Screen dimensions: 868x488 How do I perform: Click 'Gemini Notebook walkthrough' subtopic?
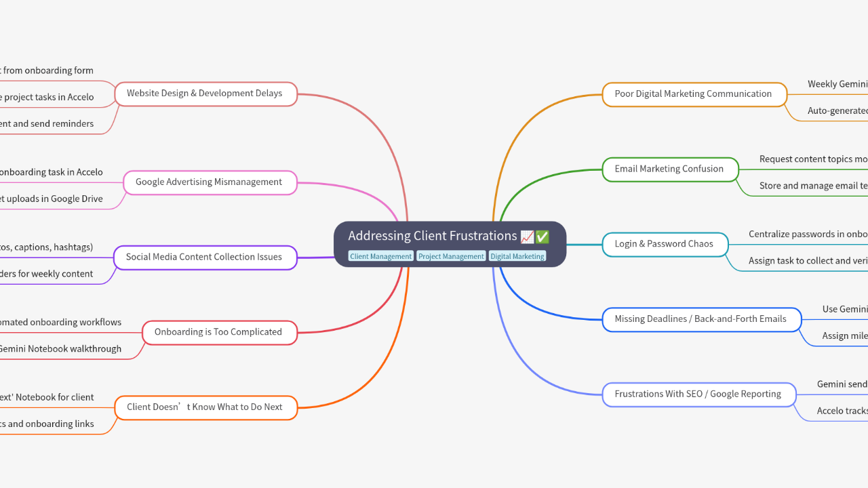61,349
